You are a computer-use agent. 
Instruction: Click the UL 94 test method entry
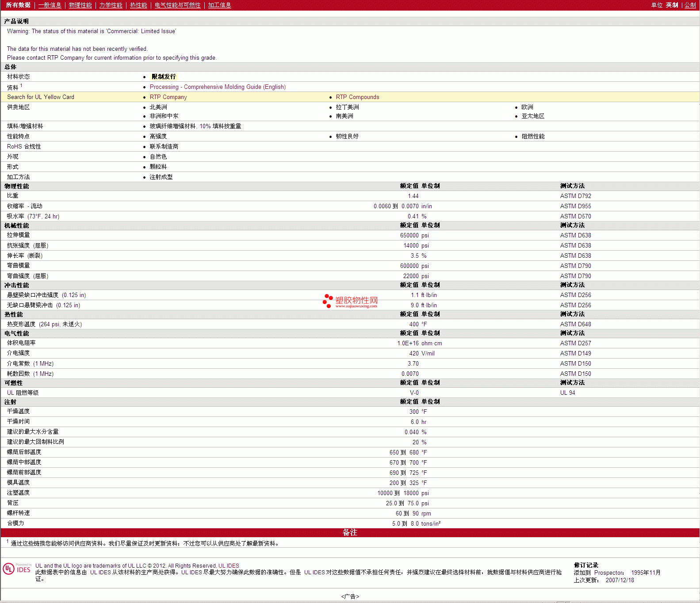(x=567, y=393)
